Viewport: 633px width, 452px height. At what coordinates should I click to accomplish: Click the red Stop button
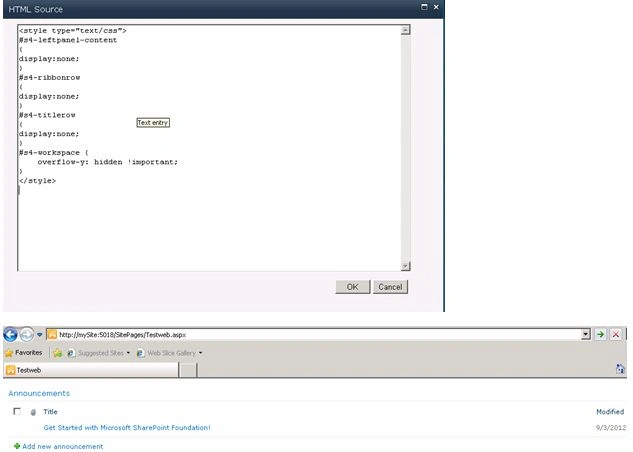[x=616, y=334]
